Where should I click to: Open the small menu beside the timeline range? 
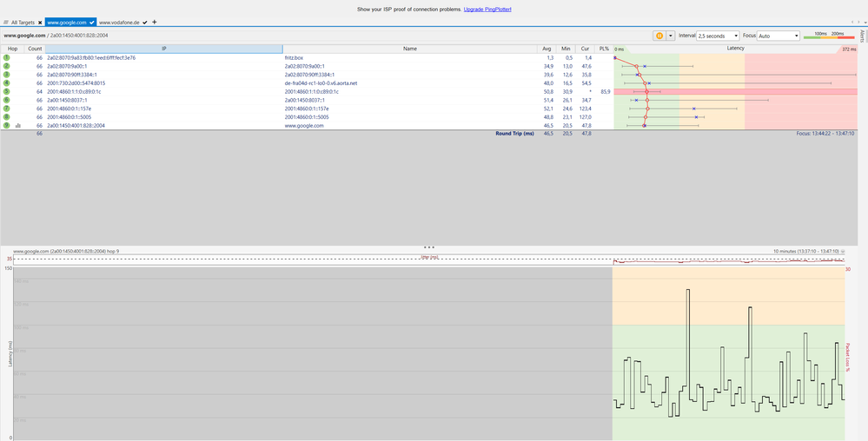[843, 251]
